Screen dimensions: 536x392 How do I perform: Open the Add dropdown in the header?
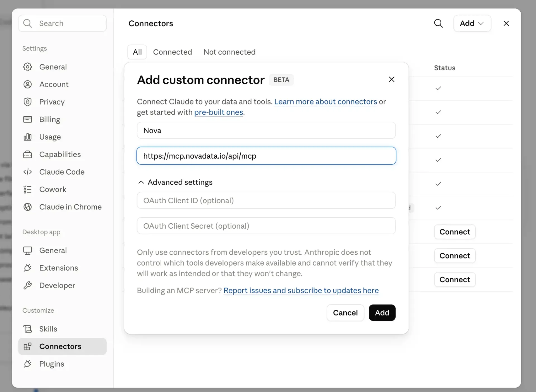pyautogui.click(x=472, y=23)
